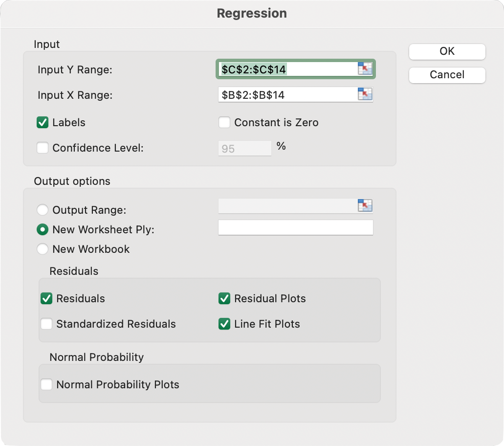Turn on Standardized Residuals
The image size is (504, 446).
point(46,324)
